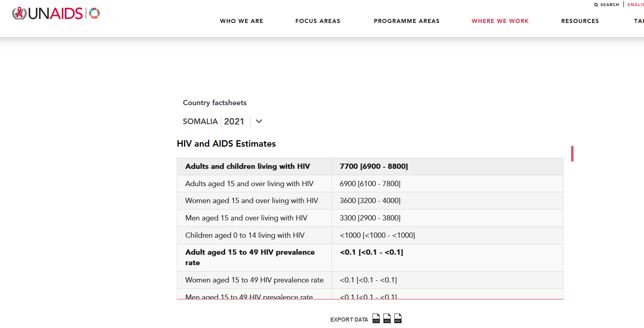Click Women aged 15 and over living with HIV
This screenshot has height=328, width=644.
tap(252, 201)
